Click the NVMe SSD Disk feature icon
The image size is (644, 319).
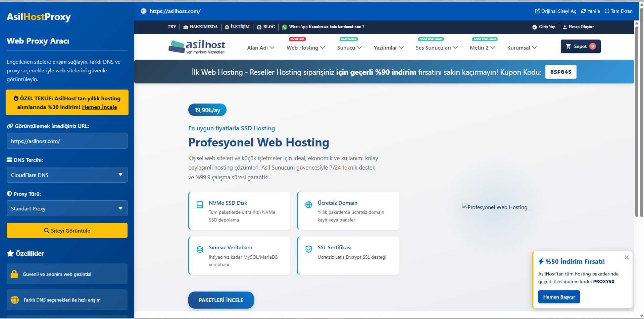200,205
